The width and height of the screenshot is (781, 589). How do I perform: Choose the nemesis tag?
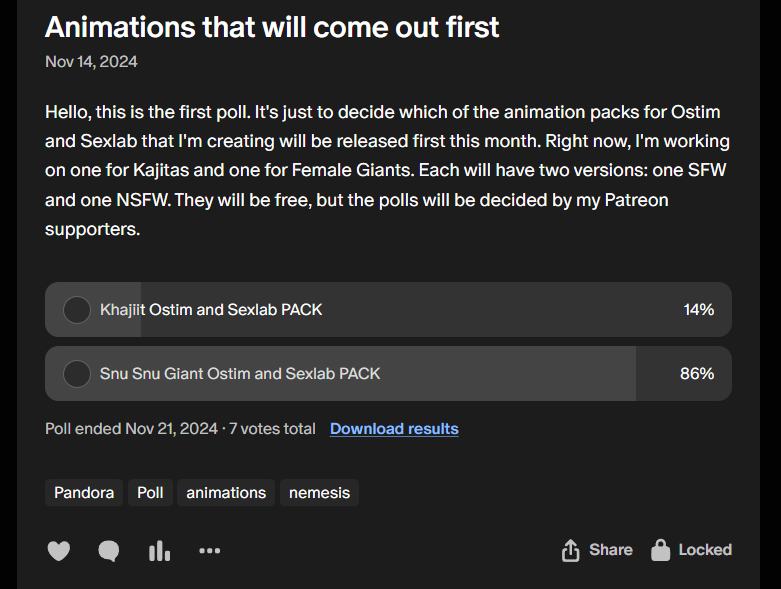[x=319, y=492]
